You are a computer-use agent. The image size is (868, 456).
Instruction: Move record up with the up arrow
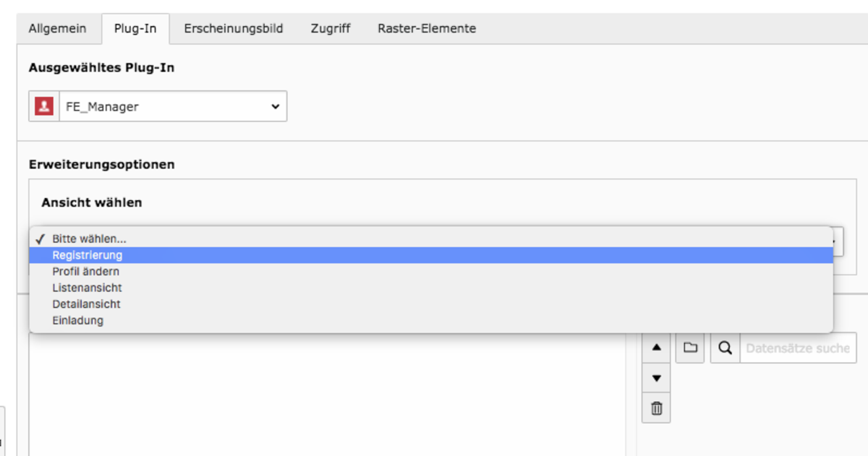tap(656, 348)
